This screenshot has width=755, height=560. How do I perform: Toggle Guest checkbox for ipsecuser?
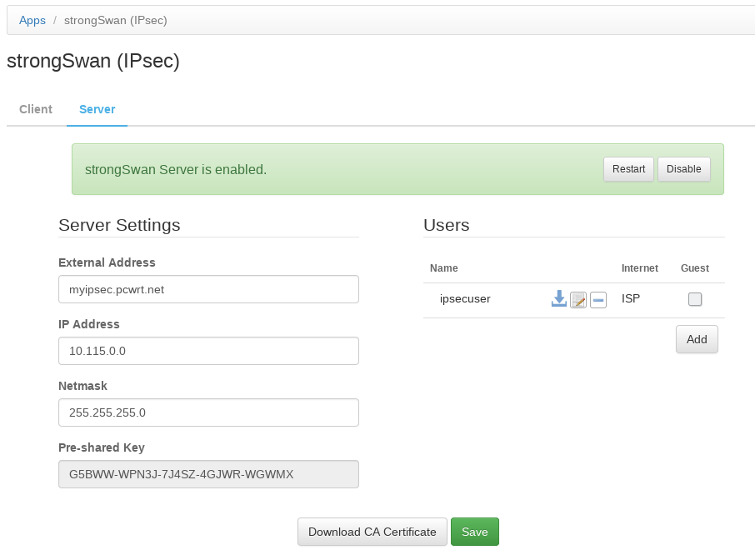[x=695, y=299]
